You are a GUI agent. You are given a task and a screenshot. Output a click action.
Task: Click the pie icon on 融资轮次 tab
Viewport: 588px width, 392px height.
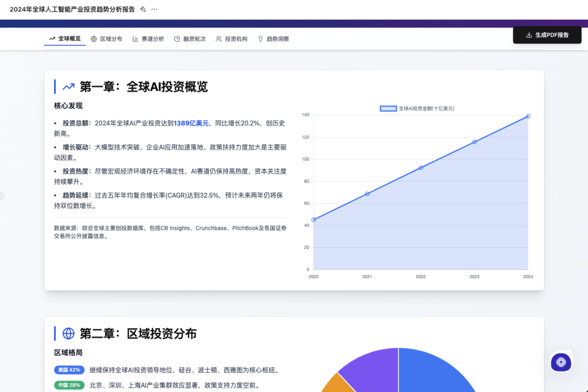click(177, 39)
